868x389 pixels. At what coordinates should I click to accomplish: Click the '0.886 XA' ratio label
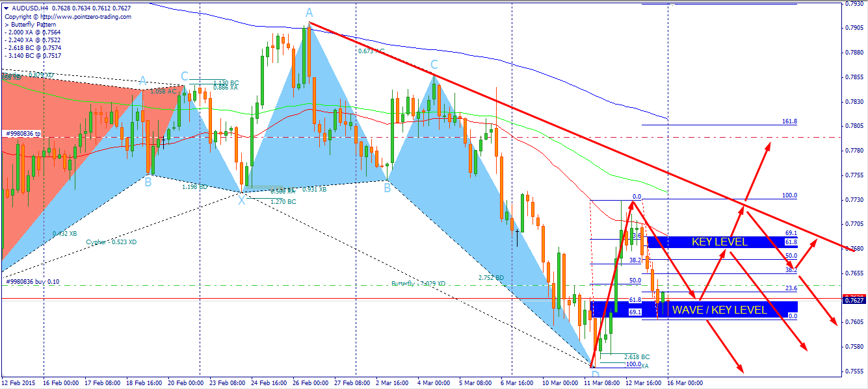pyautogui.click(x=225, y=88)
